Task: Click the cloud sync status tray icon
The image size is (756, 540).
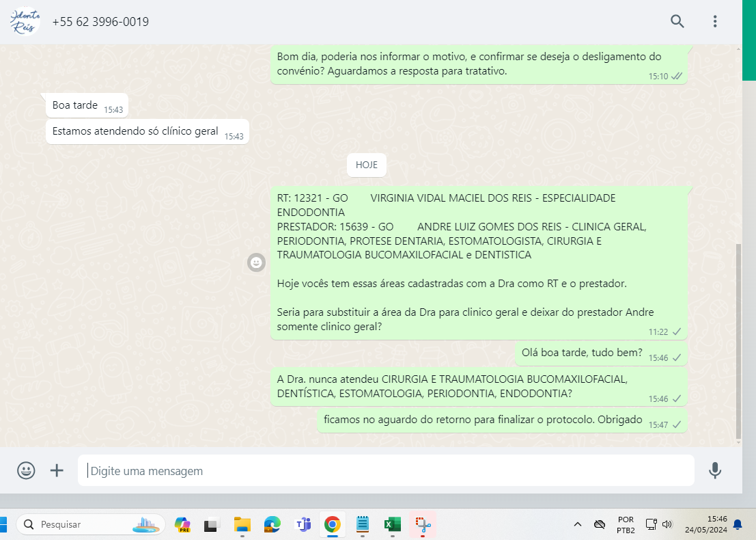Action: [x=600, y=524]
